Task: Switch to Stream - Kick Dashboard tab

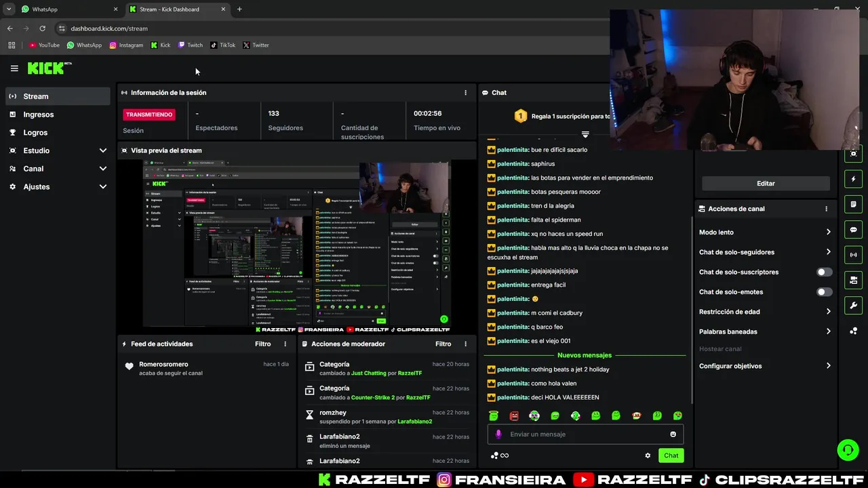Action: point(176,9)
